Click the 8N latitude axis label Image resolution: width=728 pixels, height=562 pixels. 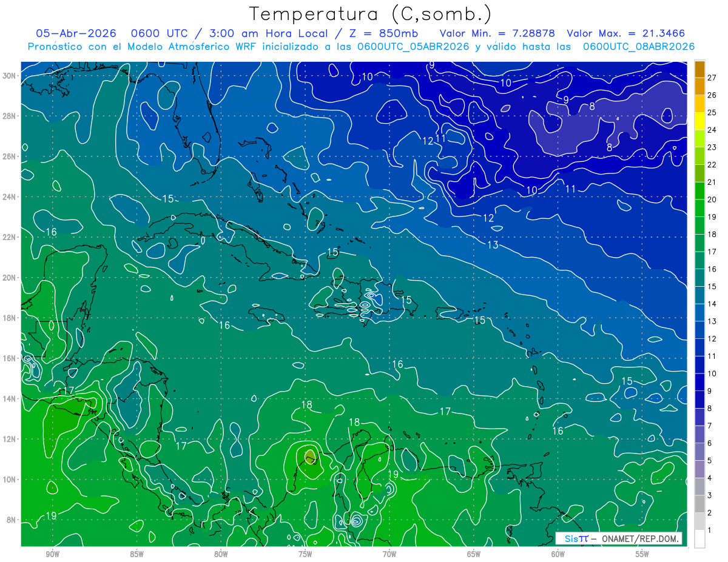coord(12,520)
